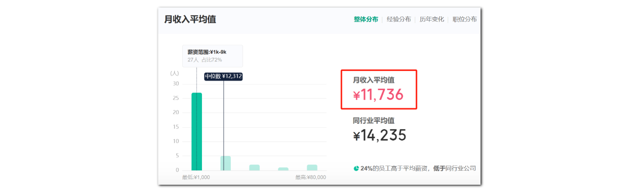644x190 pixels.
Task: Click the (人) axis unit label
Action: tap(175, 73)
